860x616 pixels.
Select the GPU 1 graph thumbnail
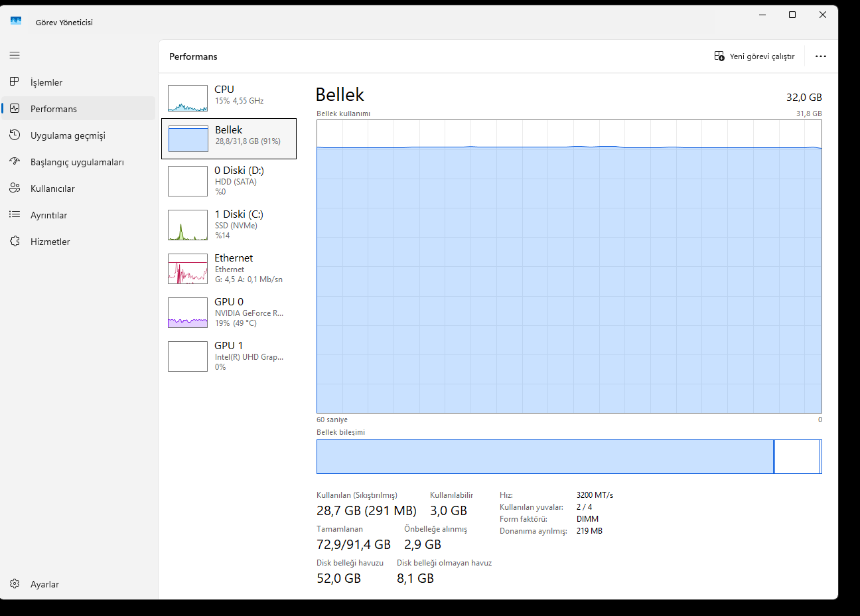[188, 356]
